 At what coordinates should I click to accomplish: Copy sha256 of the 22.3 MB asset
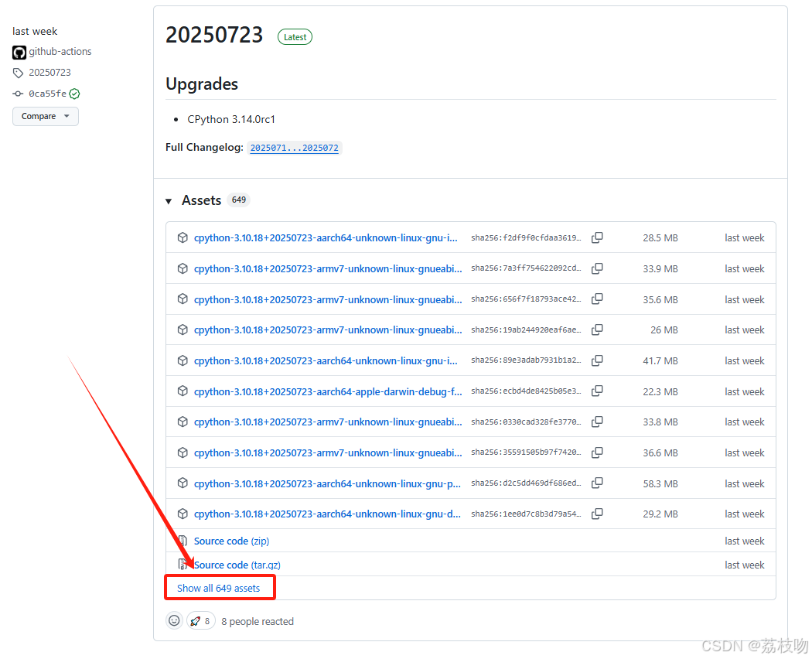597,391
